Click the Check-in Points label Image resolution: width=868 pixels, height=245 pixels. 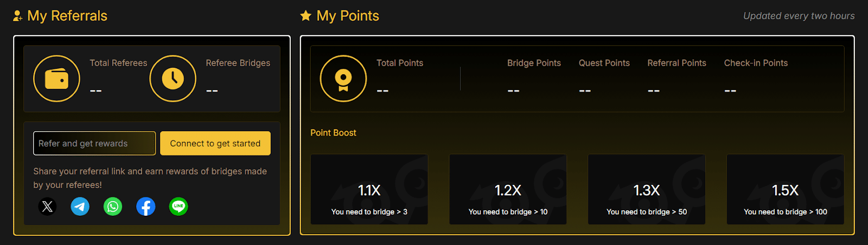[756, 63]
